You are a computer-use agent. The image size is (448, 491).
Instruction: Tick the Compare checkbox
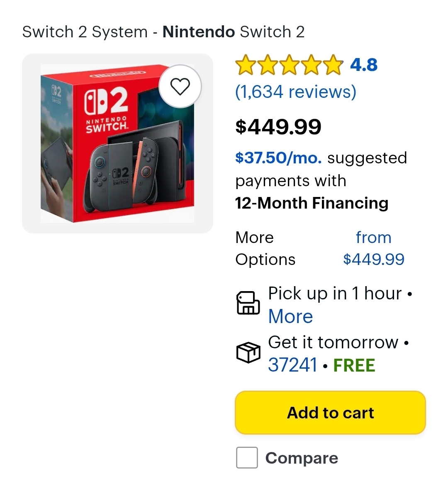click(x=247, y=457)
